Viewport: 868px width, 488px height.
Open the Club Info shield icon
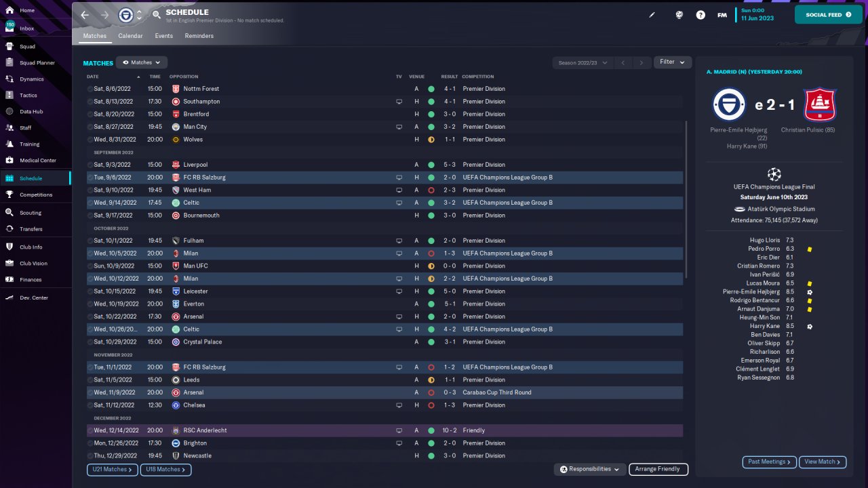point(9,247)
